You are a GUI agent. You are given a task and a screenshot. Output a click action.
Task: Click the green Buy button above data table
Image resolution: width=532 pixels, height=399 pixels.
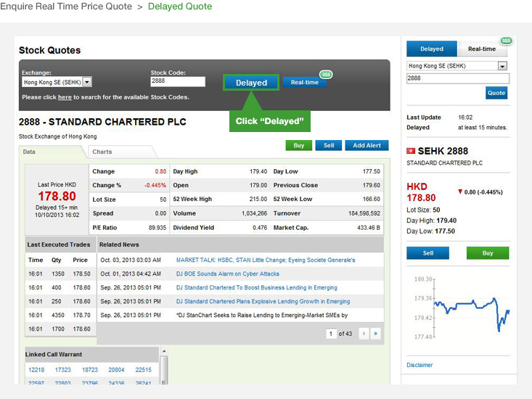point(298,145)
